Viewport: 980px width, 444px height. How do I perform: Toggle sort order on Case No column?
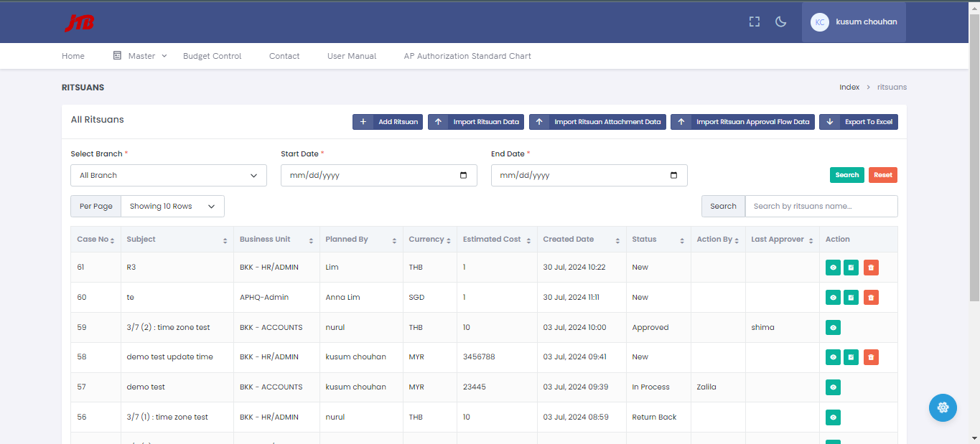pyautogui.click(x=112, y=240)
